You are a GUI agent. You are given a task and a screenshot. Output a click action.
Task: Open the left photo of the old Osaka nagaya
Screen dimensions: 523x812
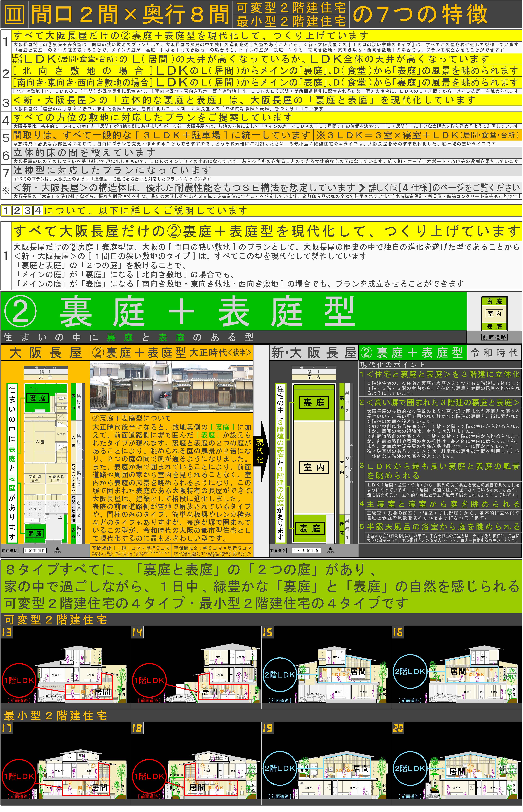(131, 386)
